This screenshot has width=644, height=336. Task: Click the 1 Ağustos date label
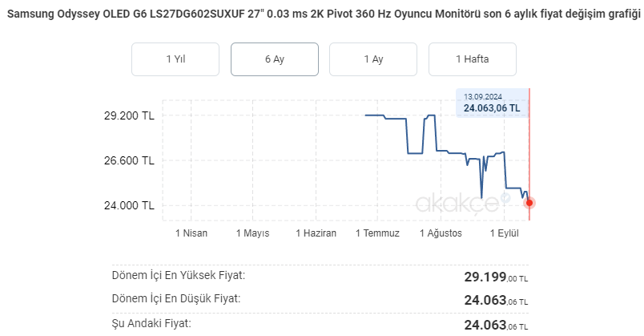pos(441,233)
